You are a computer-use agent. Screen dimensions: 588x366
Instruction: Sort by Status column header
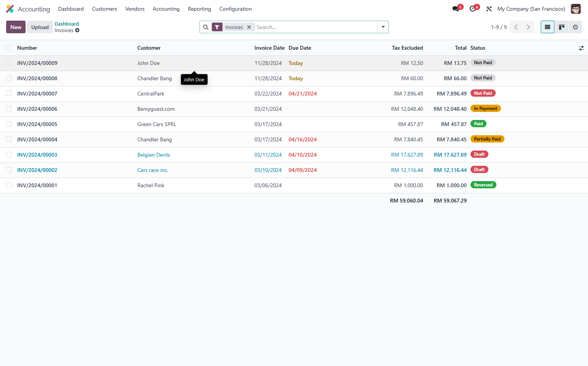tap(478, 48)
